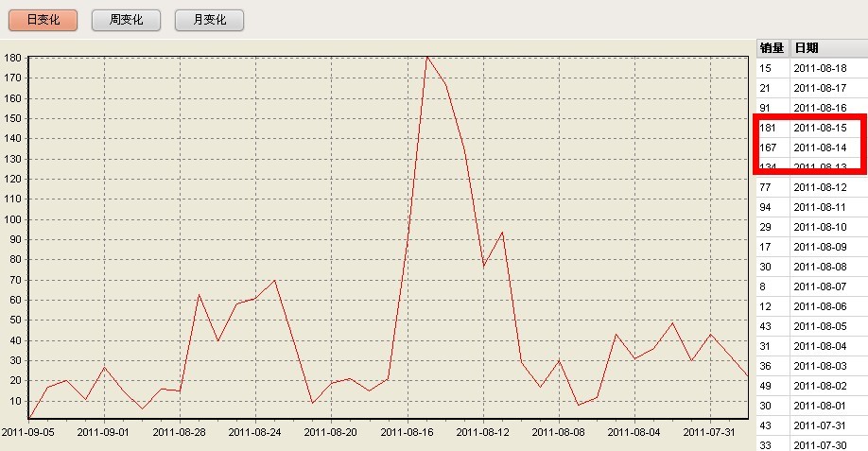Switch to 周变化 weekly view
868x451 pixels.
coord(126,20)
